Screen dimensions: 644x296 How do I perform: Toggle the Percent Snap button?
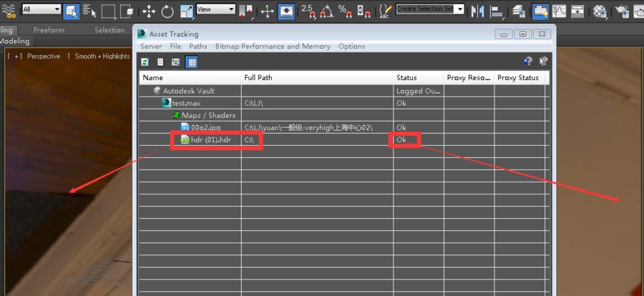click(x=345, y=11)
